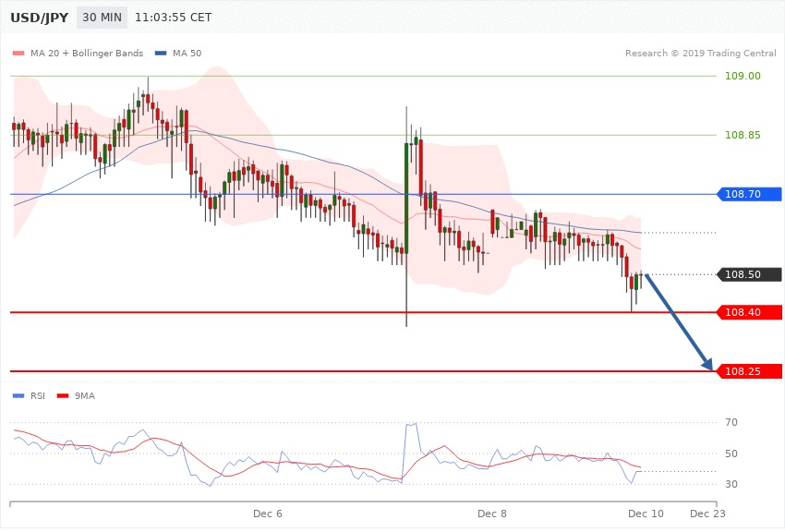Click the 11:03:55 CET timestamp
The width and height of the screenshot is (785, 532).
point(173,18)
